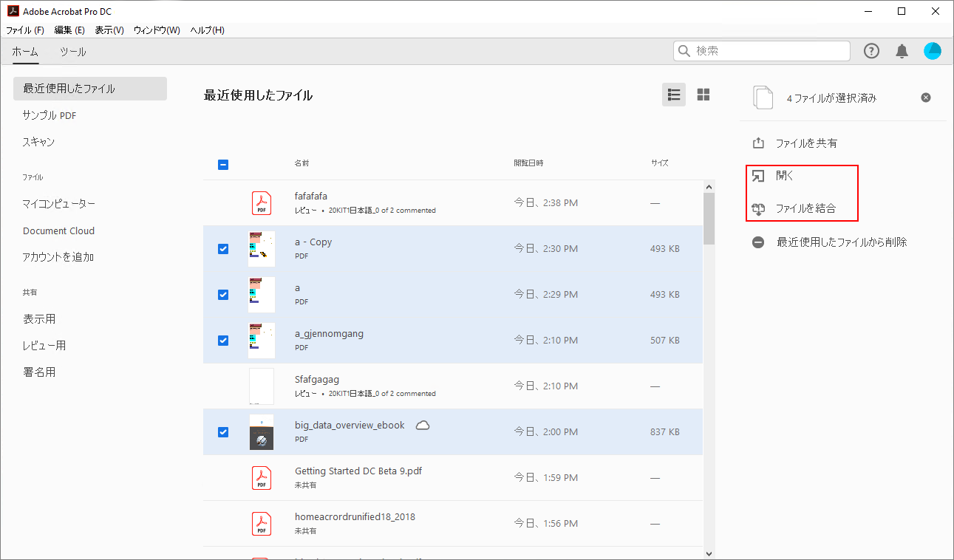Clear the 4-file selection with X icon
The width and height of the screenshot is (954, 560).
click(926, 98)
